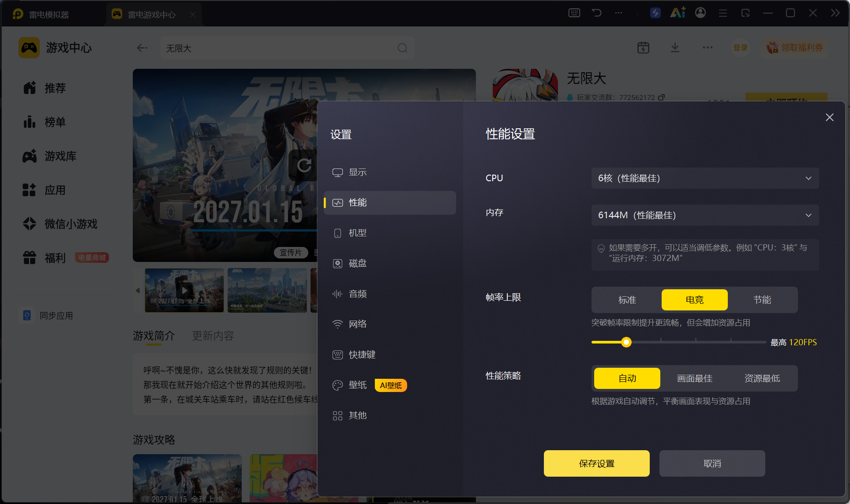The width and height of the screenshot is (850, 504).
Task: Expand the CPU cores dropdown
Action: [x=705, y=178]
